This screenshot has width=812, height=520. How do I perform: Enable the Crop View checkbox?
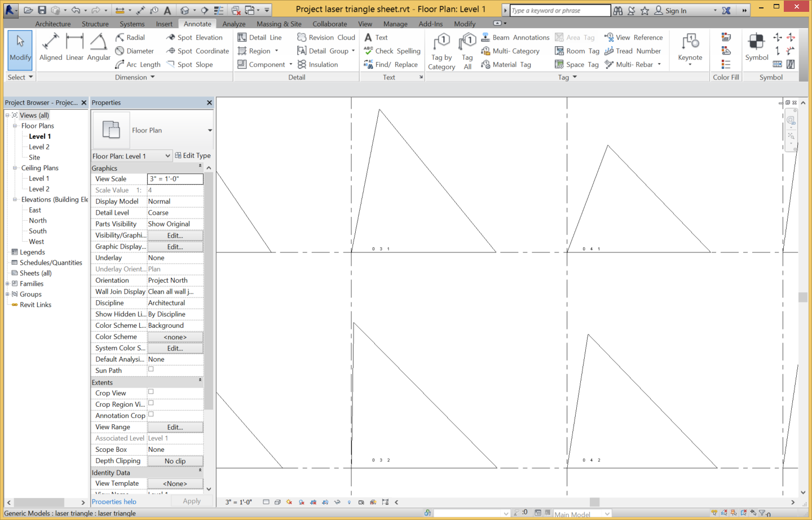151,393
